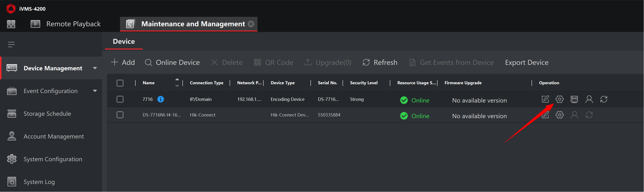This screenshot has height=192, width=644.
Task: Click blue info icon next to 7716
Action: coord(160,99)
